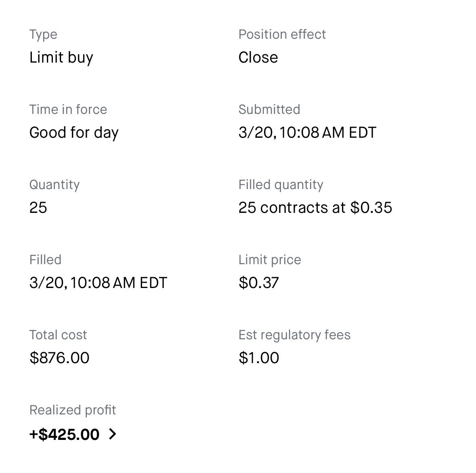Select the Limit buy type value
Screen dimensions: 476x473
[61, 57]
